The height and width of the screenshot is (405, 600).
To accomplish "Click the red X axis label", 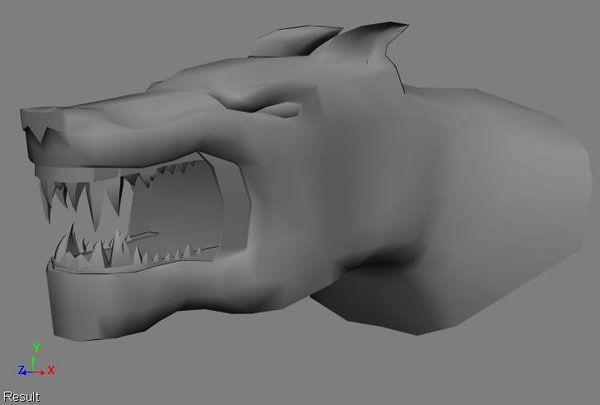I will tap(51, 370).
